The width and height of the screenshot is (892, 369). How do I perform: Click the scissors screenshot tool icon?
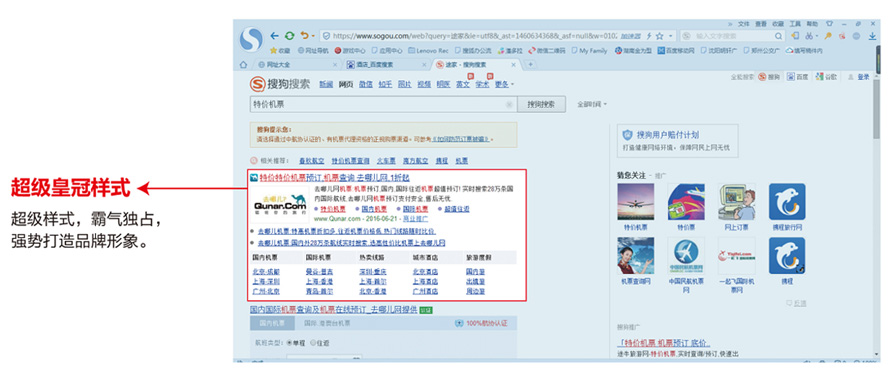pyautogui.click(x=810, y=36)
